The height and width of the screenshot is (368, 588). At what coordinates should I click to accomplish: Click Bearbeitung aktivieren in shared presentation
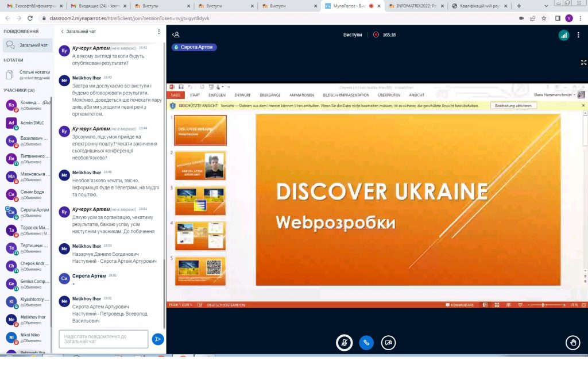pos(514,106)
